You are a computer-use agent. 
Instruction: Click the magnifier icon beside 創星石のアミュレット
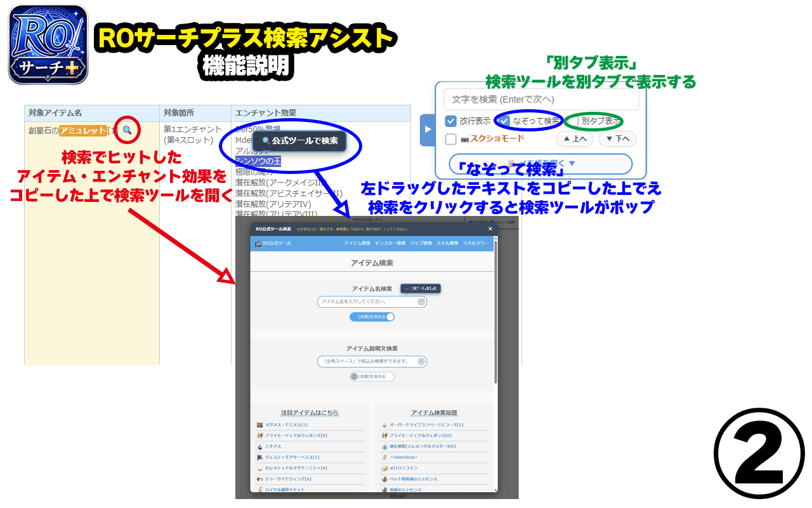(x=128, y=130)
